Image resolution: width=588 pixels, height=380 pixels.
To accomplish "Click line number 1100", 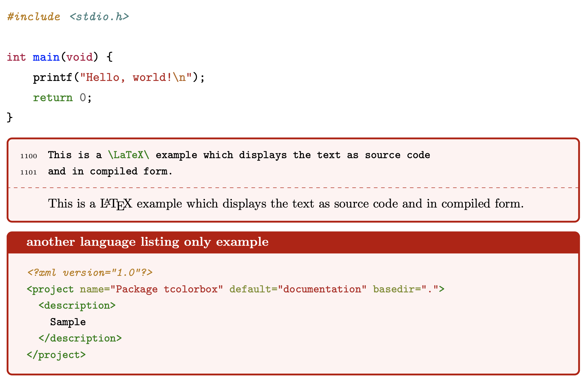I will 29,156.
